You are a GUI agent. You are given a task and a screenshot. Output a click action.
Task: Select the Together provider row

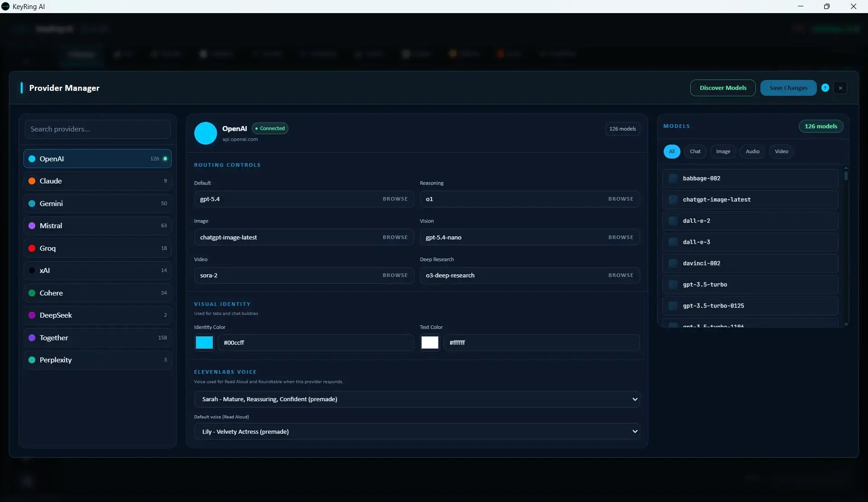tap(98, 338)
